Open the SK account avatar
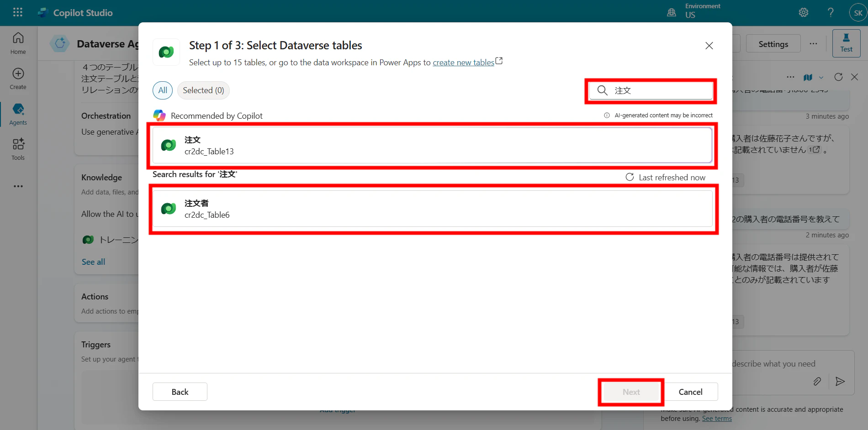868x430 pixels. [x=858, y=13]
